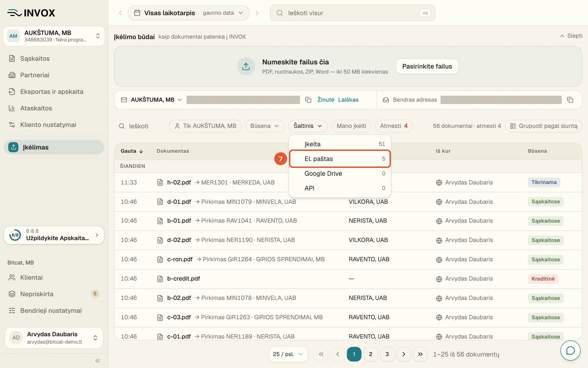Toggle Tik AUKŠTUMA, MB filter
588x368 pixels.
[x=205, y=126]
